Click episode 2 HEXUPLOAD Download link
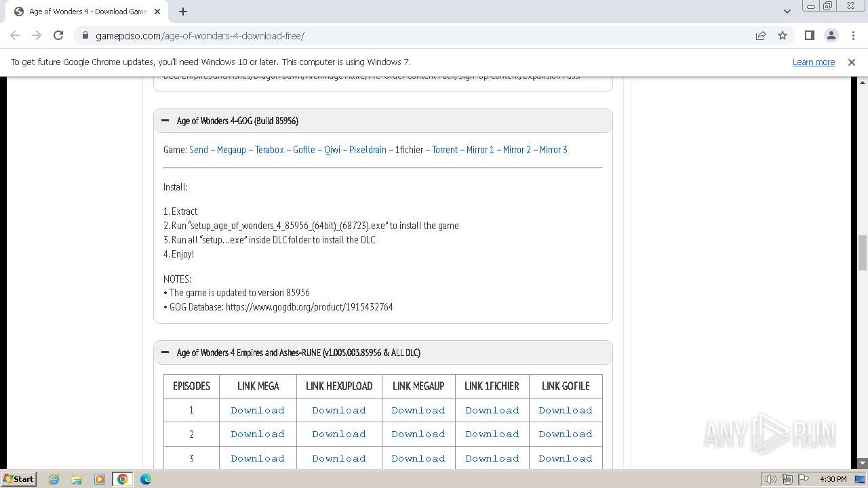This screenshot has width=868, height=488. [x=339, y=434]
